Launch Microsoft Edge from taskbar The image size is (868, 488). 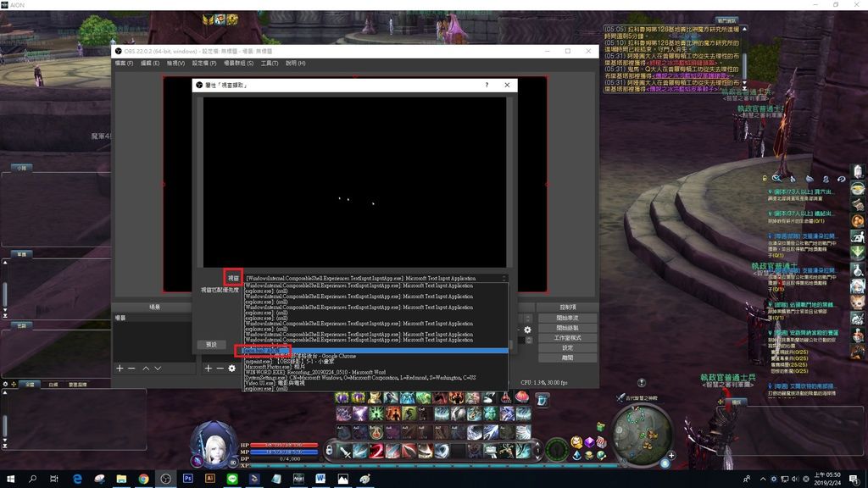[x=77, y=479]
